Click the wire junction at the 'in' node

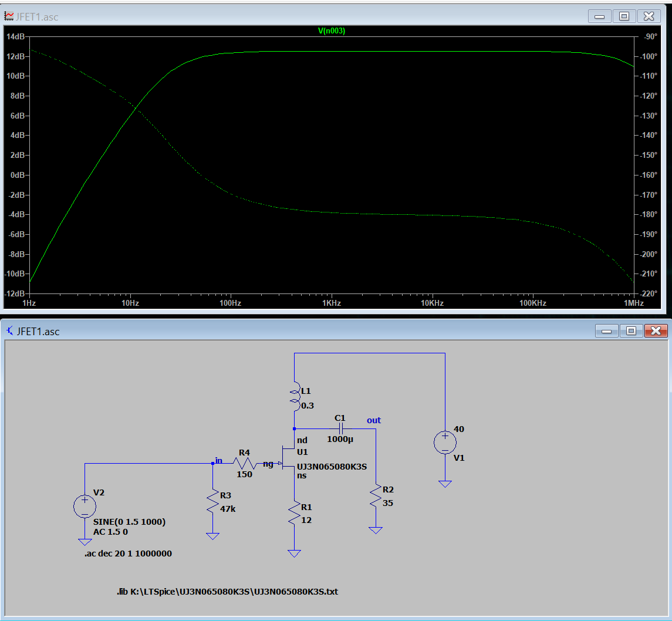tap(212, 463)
